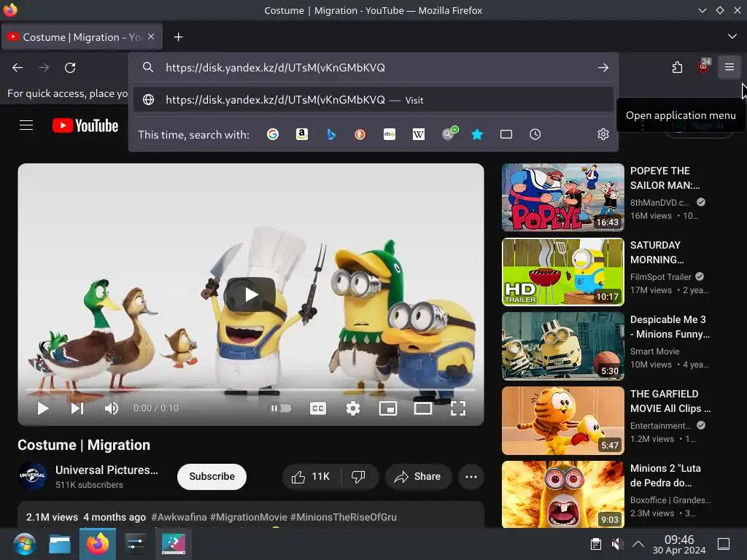Screen dimensions: 747x560
Task: Unmute audio in system tray
Action: pyautogui.click(x=617, y=544)
